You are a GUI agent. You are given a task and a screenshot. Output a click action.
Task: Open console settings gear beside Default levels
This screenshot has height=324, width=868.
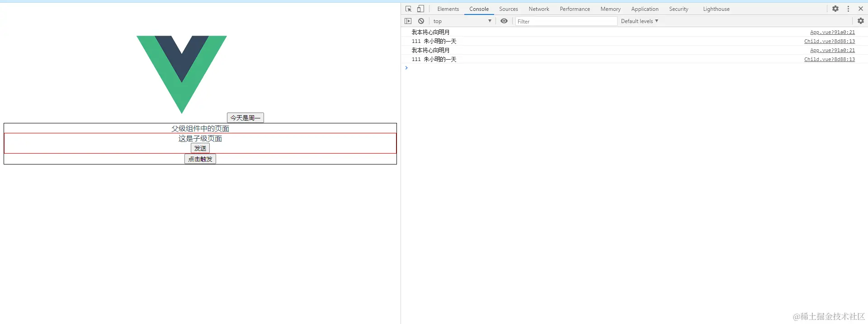(x=861, y=21)
